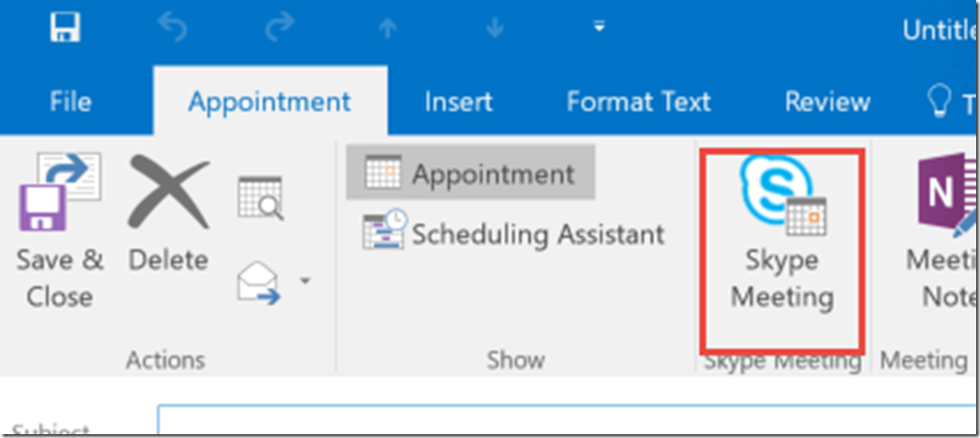Viewport: 980px width, 438px height.
Task: Click Save & Close button
Action: pyautogui.click(x=59, y=232)
